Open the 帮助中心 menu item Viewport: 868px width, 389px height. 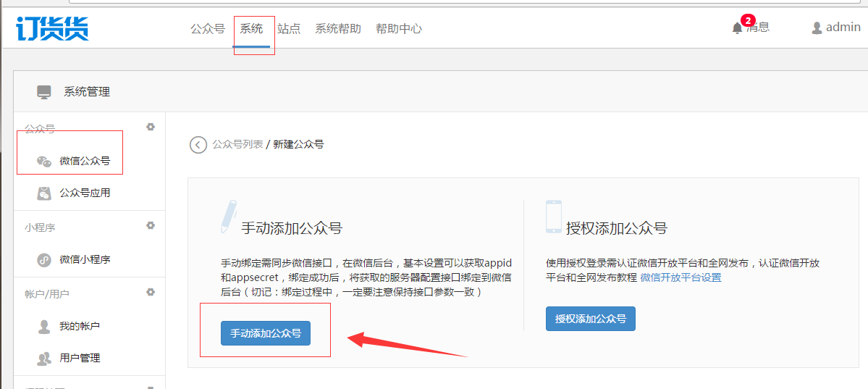399,28
